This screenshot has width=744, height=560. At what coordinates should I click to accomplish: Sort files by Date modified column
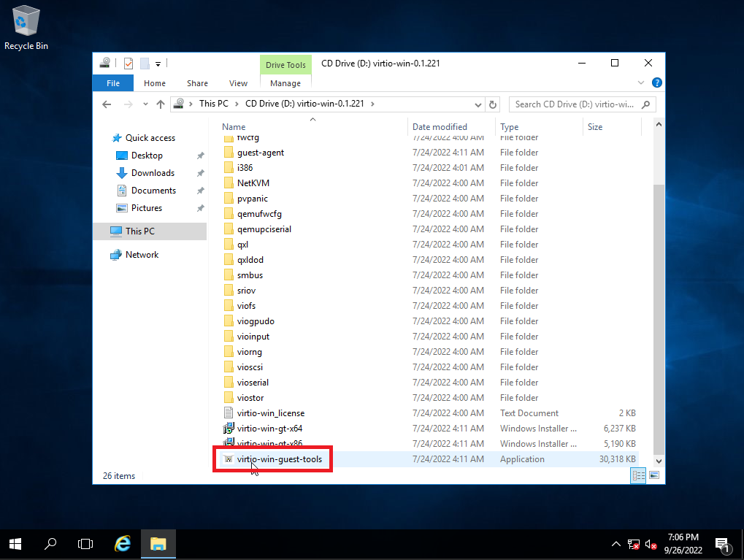pyautogui.click(x=440, y=127)
